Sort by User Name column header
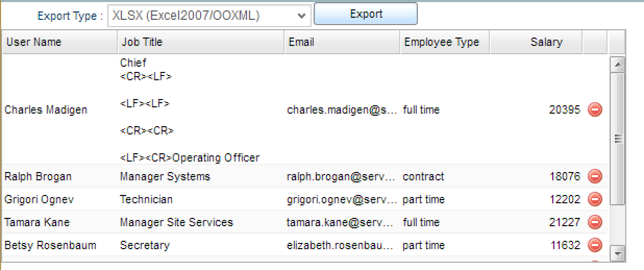Image resolution: width=644 pixels, height=270 pixels. tap(60, 42)
